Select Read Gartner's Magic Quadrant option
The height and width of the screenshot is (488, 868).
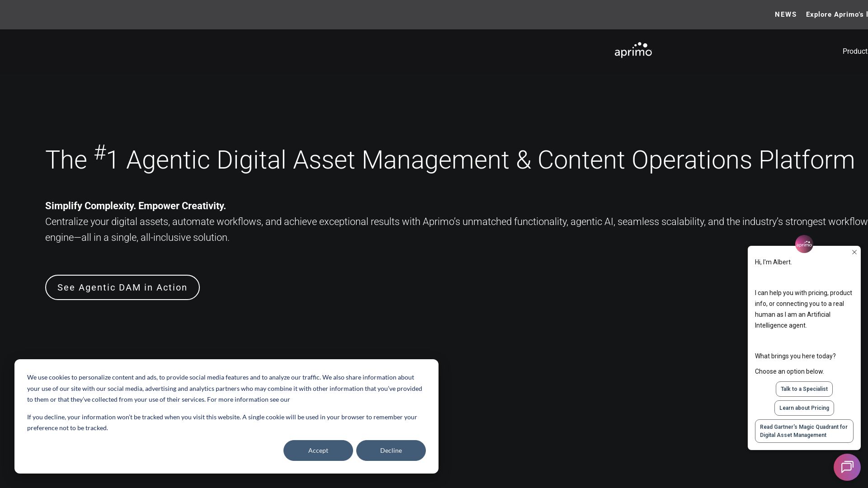pos(804,431)
